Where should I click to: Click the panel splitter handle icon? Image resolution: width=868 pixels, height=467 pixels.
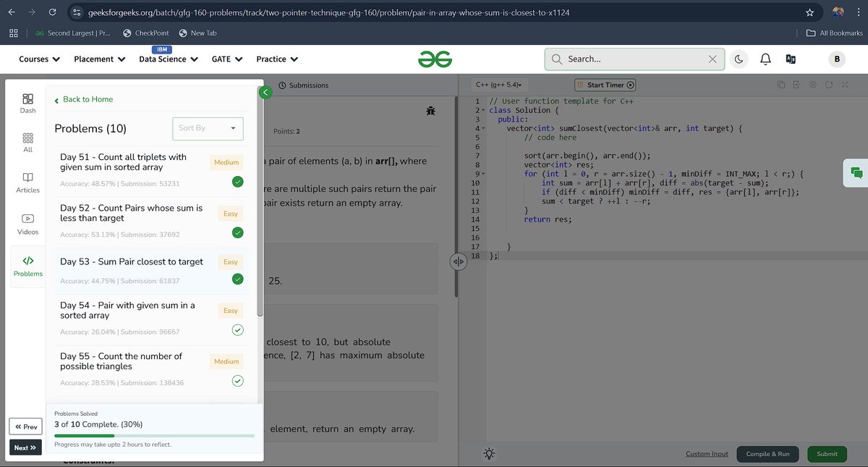click(459, 261)
